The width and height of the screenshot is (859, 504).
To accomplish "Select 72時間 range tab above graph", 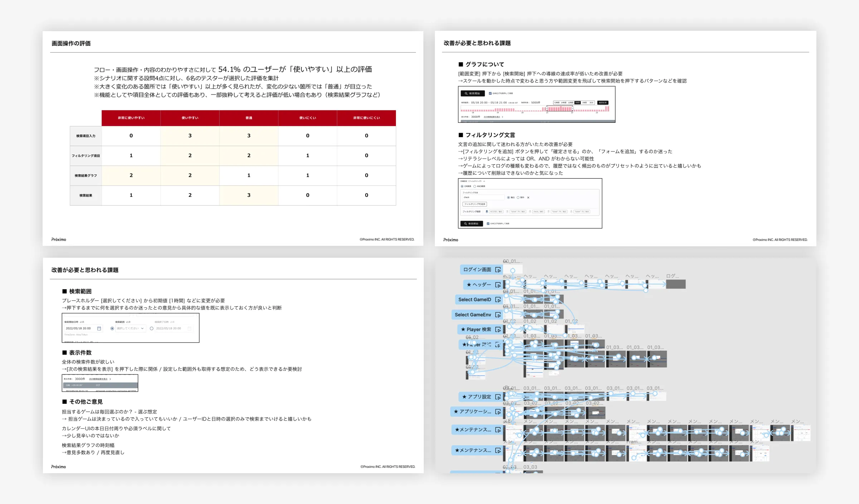I will pos(557,103).
